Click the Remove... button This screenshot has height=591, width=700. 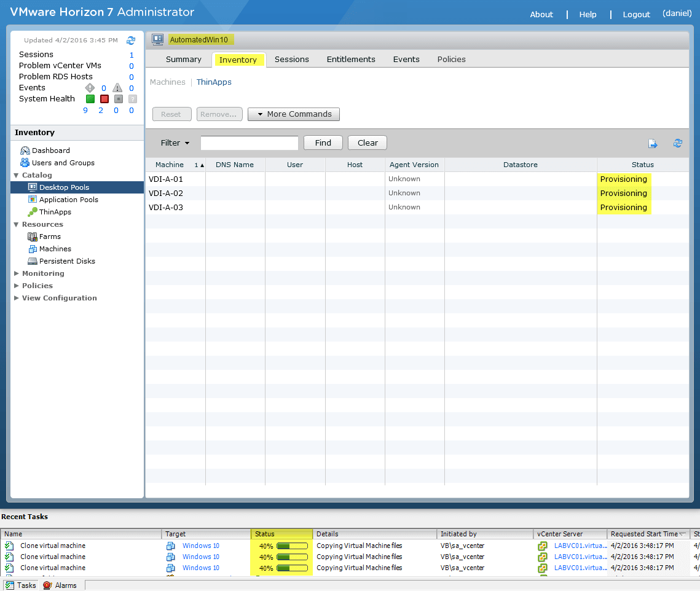pos(219,114)
